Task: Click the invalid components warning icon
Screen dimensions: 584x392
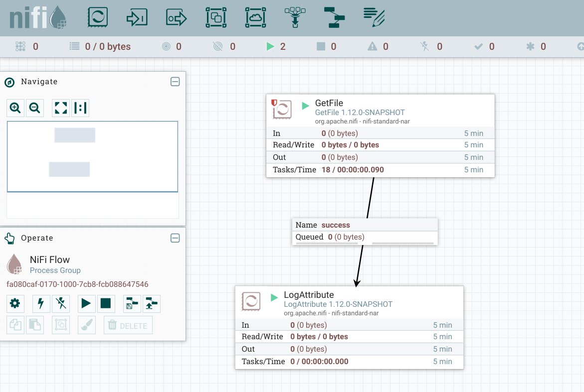Action: (x=373, y=46)
